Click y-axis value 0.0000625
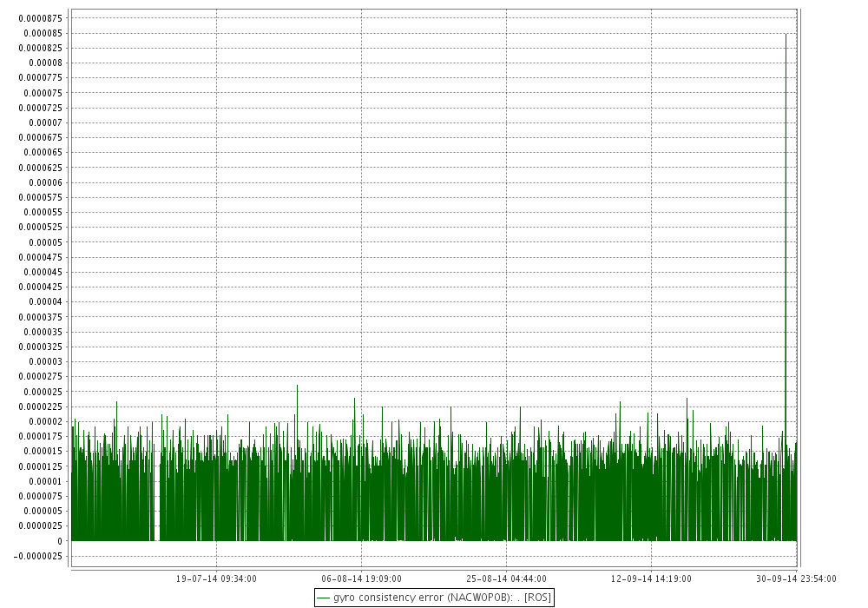Screen dimensions: 868x608 pyautogui.click(x=41, y=168)
